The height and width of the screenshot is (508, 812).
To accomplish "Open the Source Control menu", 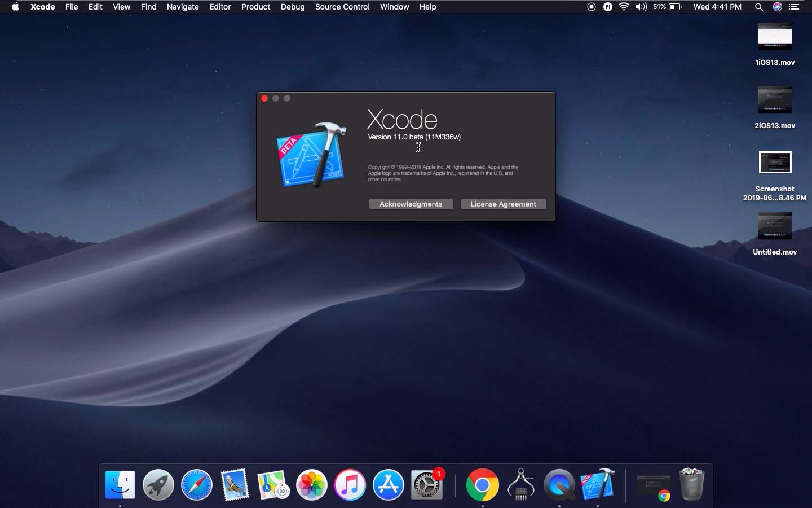I will tap(342, 7).
